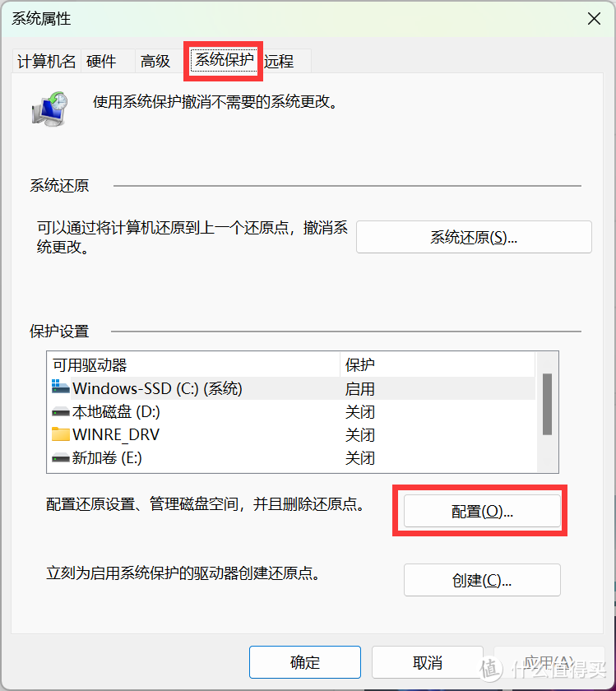Click 创建(C)... to create a restore point
The height and width of the screenshot is (691, 616).
pyautogui.click(x=482, y=580)
